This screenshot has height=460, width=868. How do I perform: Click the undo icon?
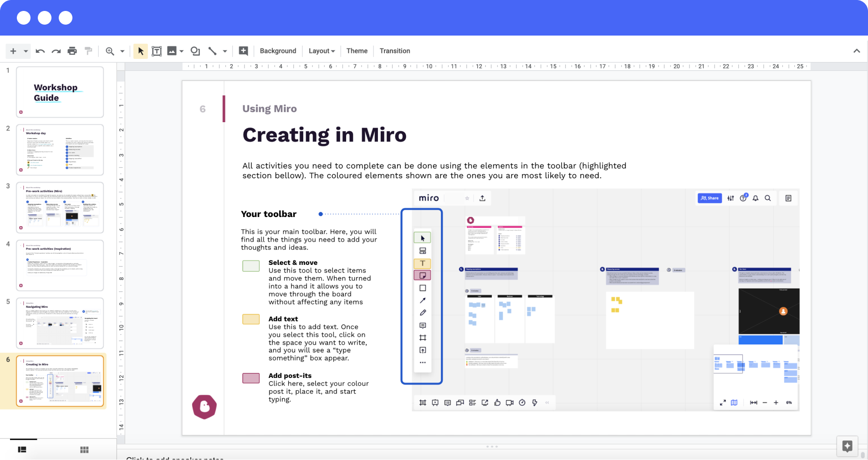[40, 51]
